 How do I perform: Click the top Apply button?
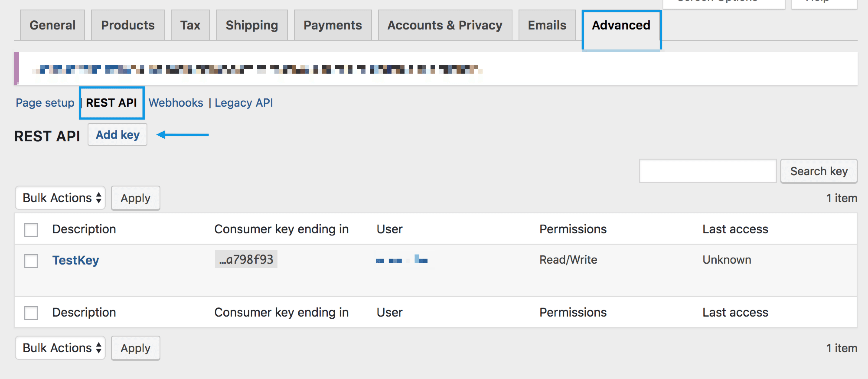click(x=136, y=197)
